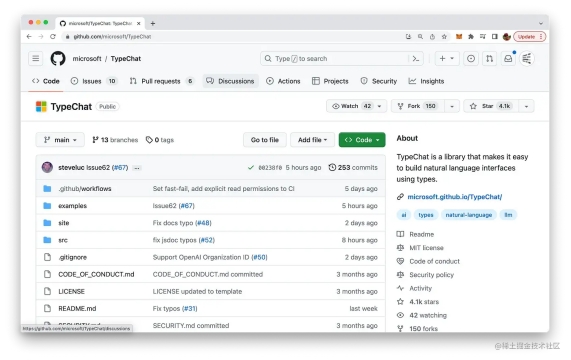Open the notifications inbox icon
Image resolution: width=571 pixels, height=360 pixels.
(508, 59)
